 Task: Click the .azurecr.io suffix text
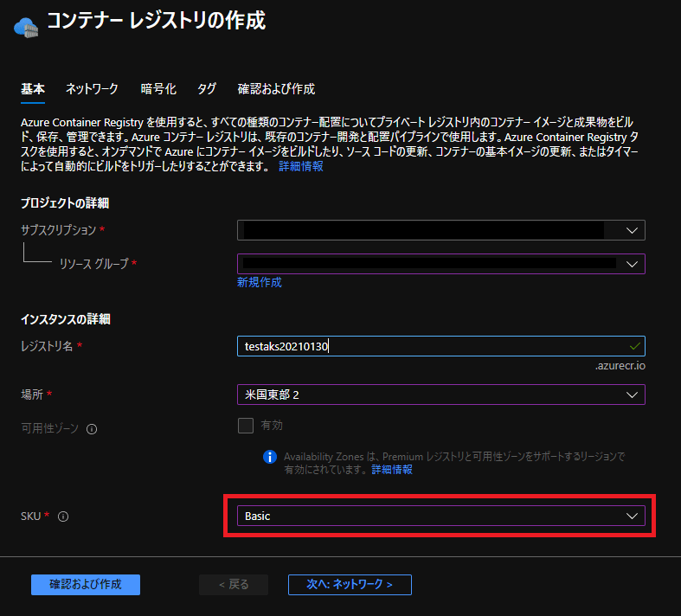(x=620, y=365)
